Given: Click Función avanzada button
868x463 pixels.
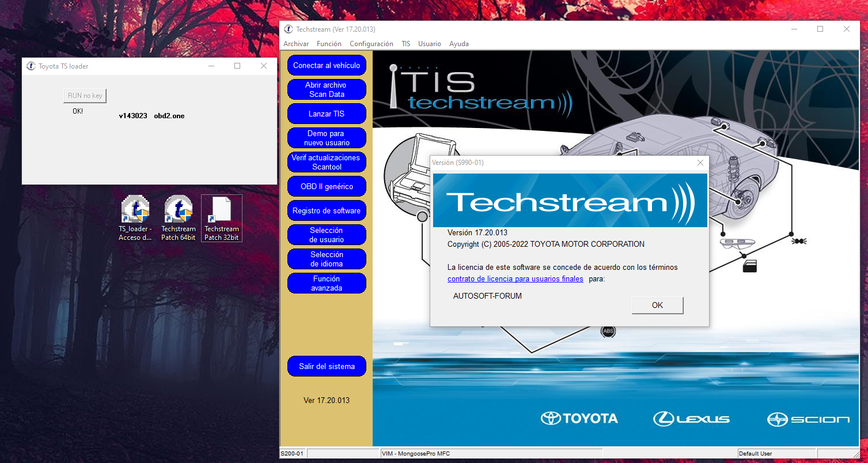Looking at the screenshot, I should pos(327,283).
